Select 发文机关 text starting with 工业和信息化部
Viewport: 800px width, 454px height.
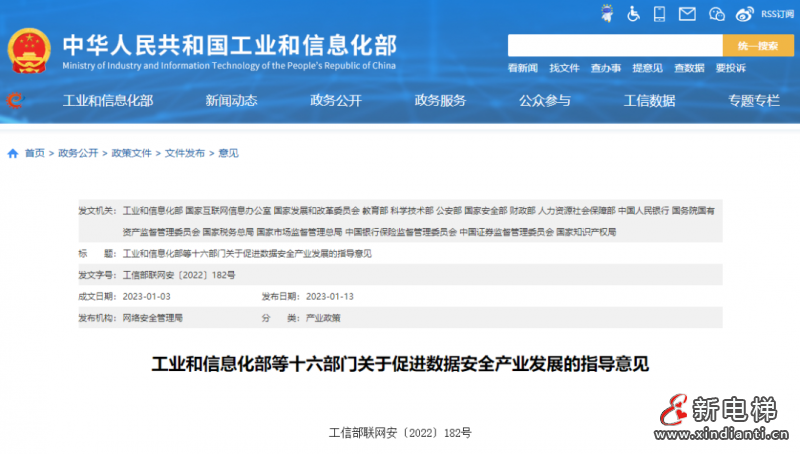click(x=418, y=221)
